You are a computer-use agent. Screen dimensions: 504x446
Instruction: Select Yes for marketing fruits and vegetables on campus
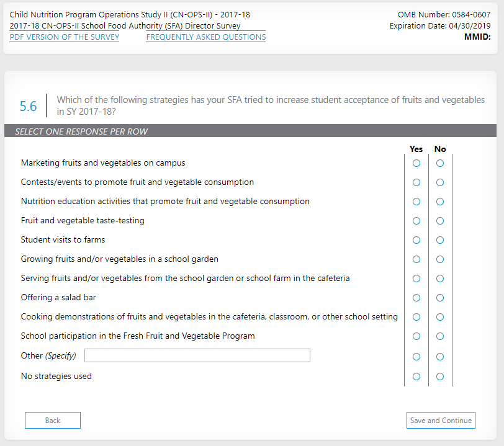pyautogui.click(x=416, y=163)
